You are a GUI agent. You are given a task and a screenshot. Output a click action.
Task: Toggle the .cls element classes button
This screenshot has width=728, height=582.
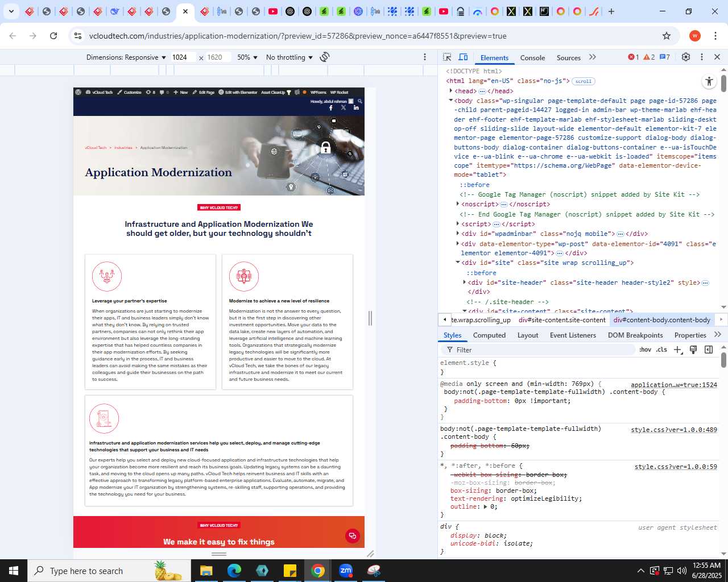661,350
